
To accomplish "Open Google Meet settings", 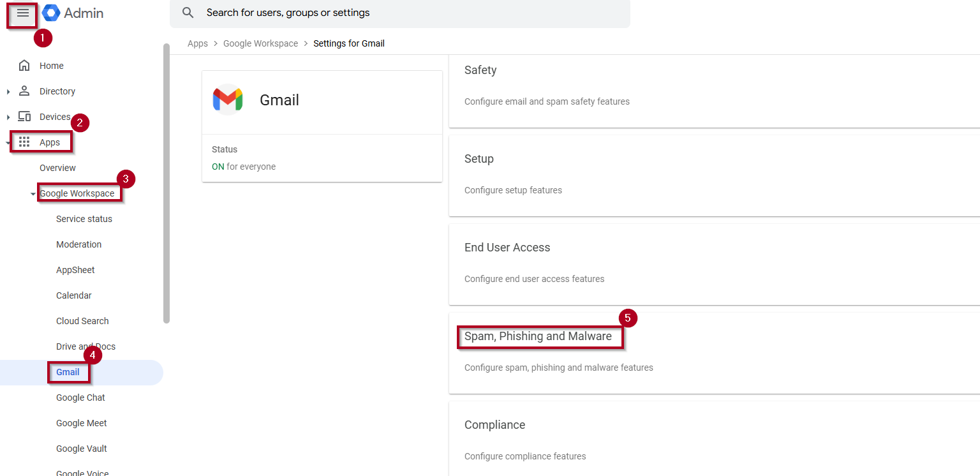I will tap(82, 423).
